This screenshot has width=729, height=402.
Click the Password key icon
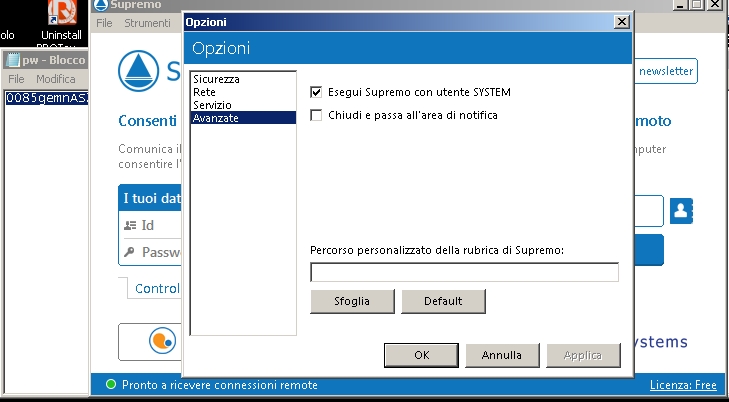[x=129, y=252]
